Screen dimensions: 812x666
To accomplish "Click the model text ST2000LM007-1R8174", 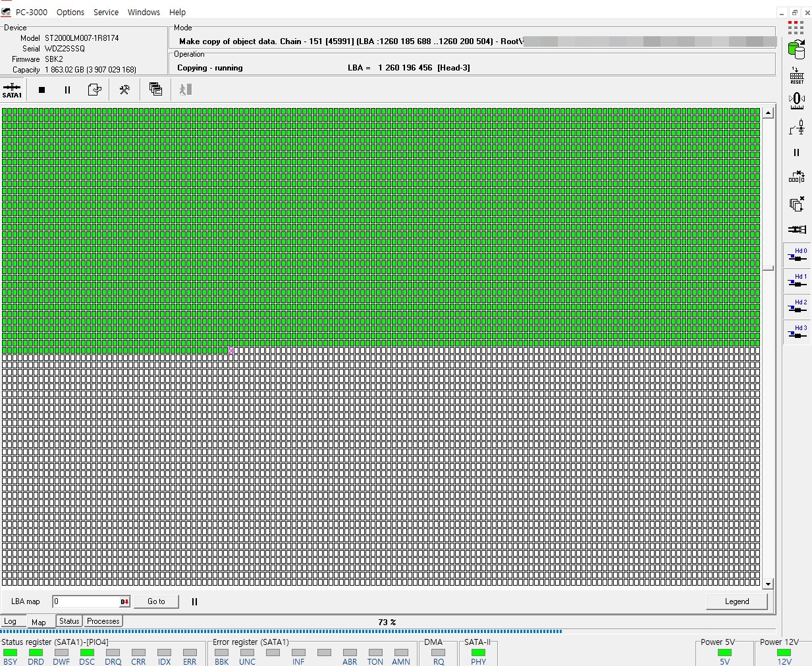I will pyautogui.click(x=82, y=38).
